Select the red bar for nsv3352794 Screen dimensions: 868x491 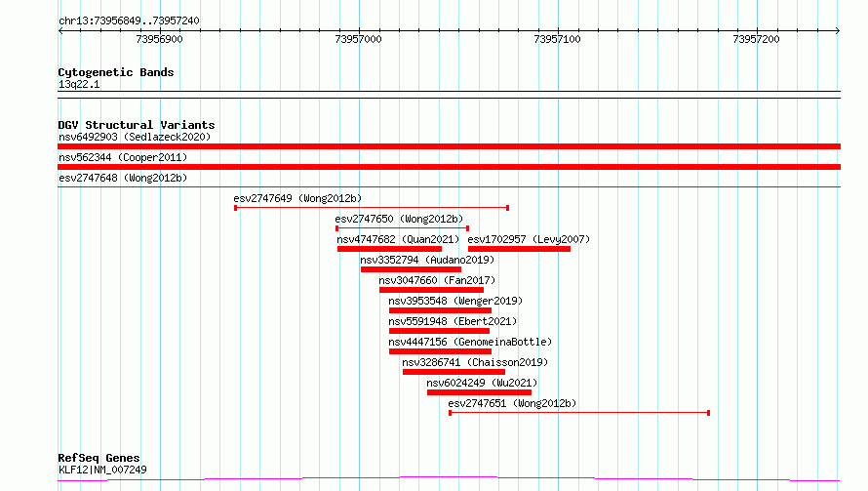pos(411,269)
